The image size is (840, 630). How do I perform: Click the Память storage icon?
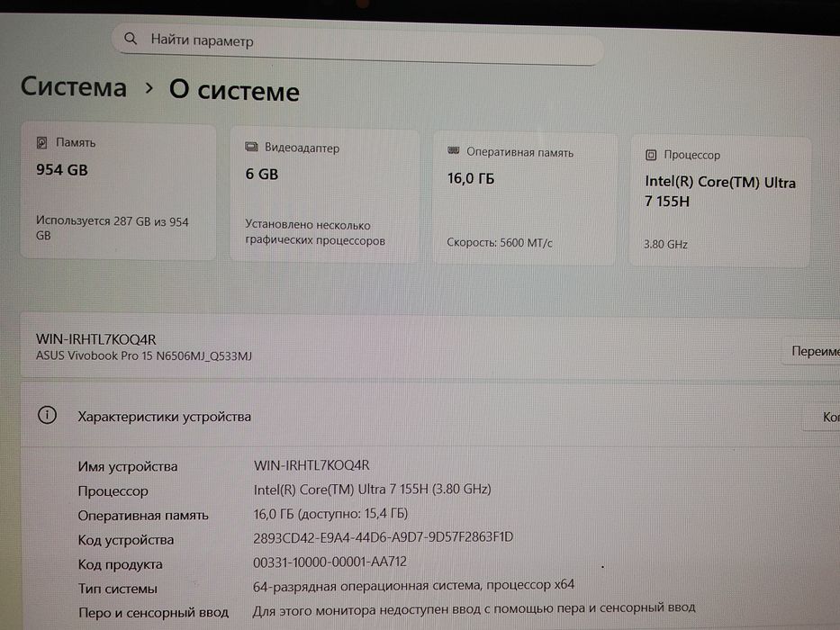[41, 142]
